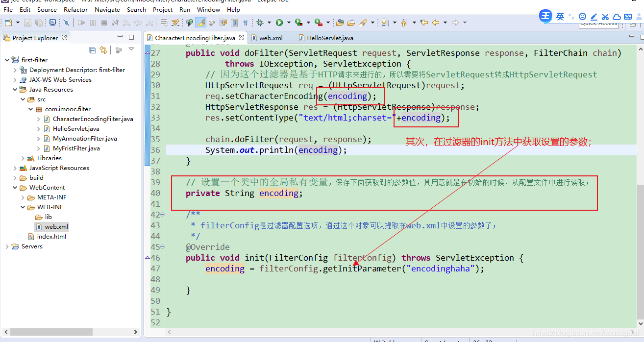The height and width of the screenshot is (342, 644).
Task: Click the Resume debug icon
Action: (x=81, y=23)
